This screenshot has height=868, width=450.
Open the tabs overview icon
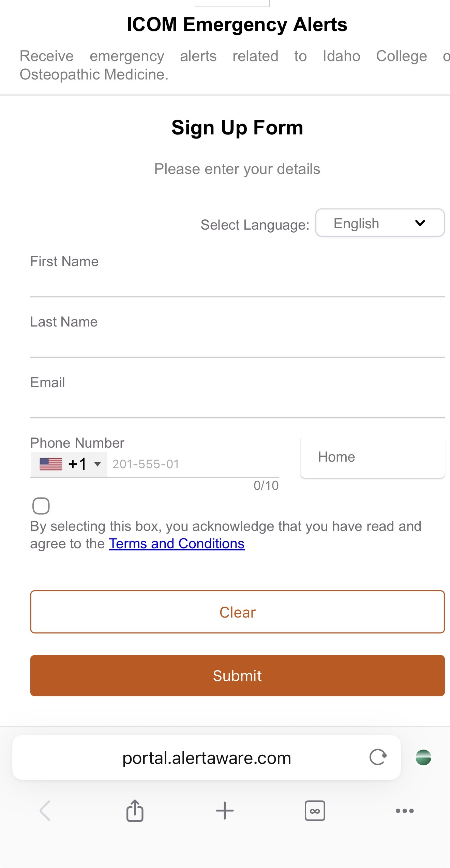pyautogui.click(x=315, y=810)
